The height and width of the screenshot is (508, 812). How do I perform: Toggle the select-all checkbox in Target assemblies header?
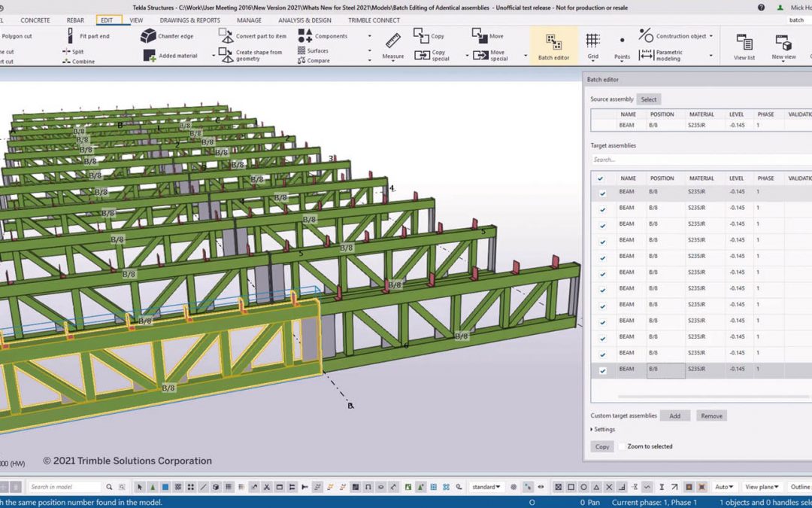601,178
